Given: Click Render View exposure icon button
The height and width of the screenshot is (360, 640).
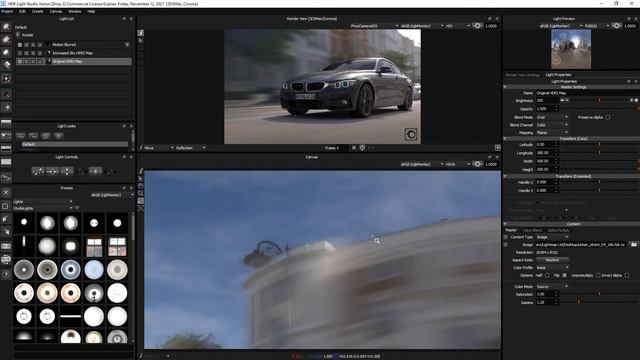Looking at the screenshot, I should [477, 26].
